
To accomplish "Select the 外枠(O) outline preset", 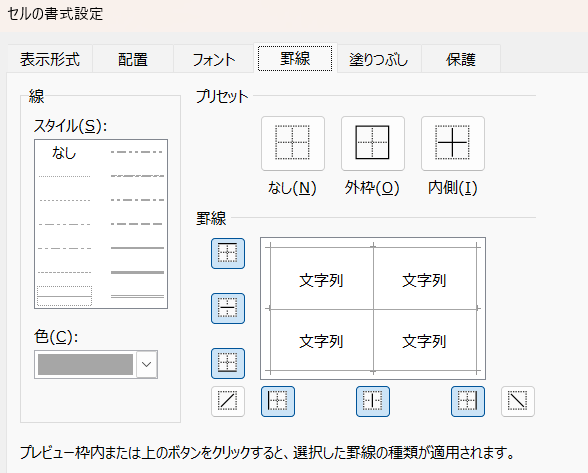I will (373, 143).
